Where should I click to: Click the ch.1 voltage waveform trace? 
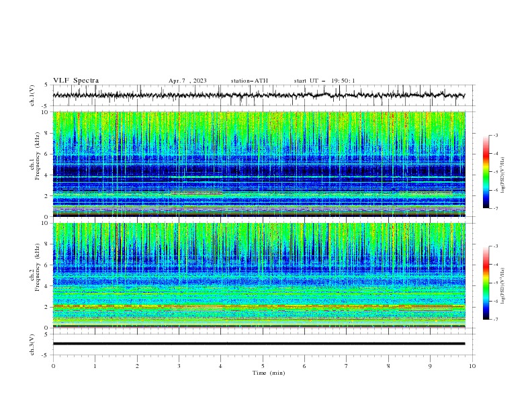click(x=259, y=95)
